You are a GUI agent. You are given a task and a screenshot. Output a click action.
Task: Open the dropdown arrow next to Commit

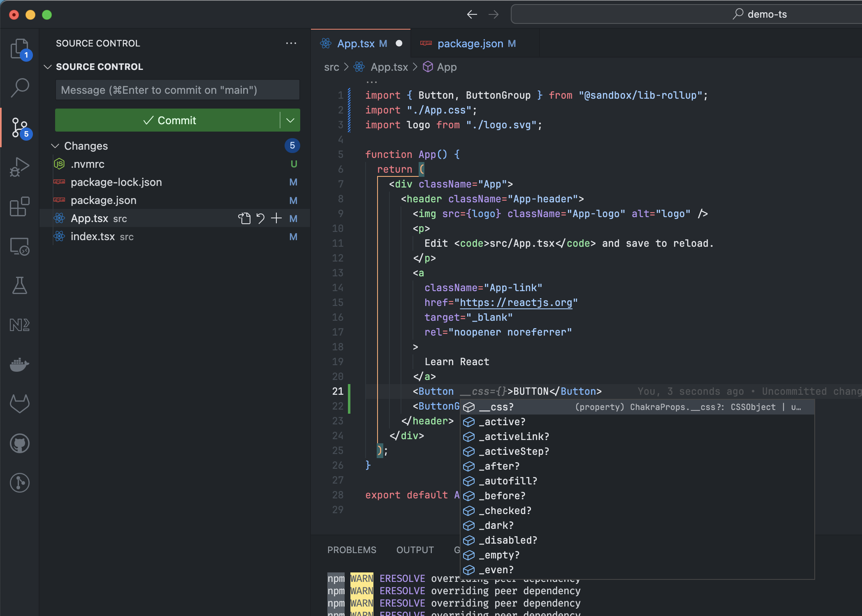(290, 120)
